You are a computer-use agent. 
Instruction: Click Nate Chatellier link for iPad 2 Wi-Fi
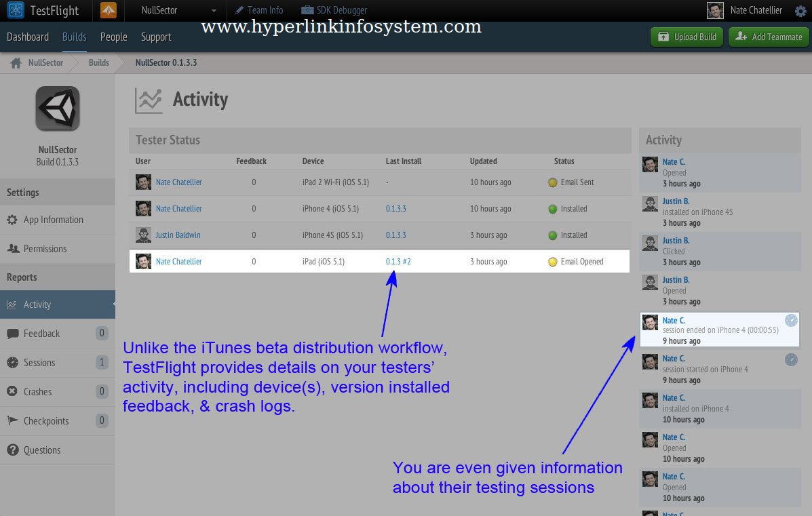[x=178, y=182]
